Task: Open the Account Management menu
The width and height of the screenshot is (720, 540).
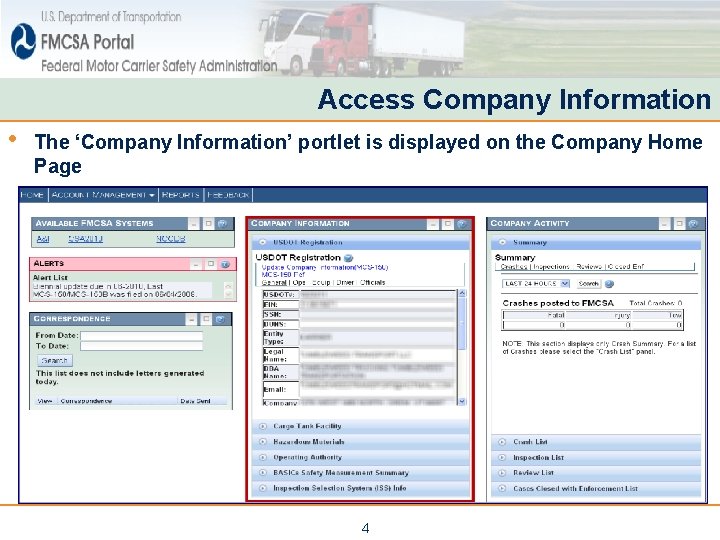Action: click(103, 195)
